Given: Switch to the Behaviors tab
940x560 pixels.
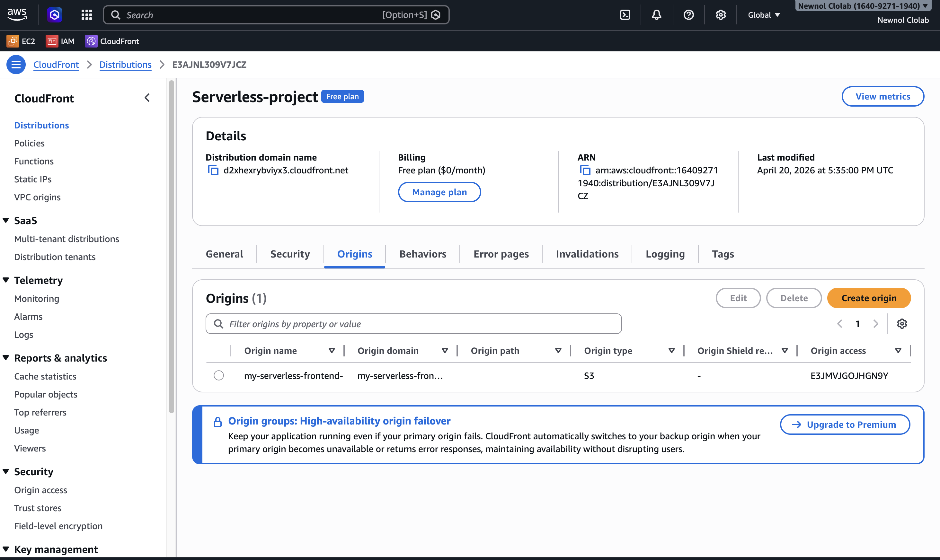Looking at the screenshot, I should pos(422,254).
